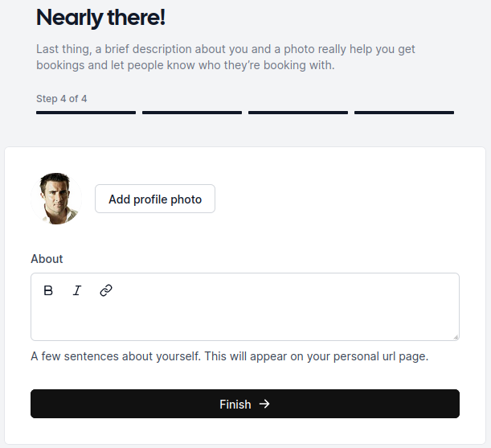Image resolution: width=491 pixels, height=448 pixels.
Task: Click the second step progress bar segment
Action: (192, 113)
